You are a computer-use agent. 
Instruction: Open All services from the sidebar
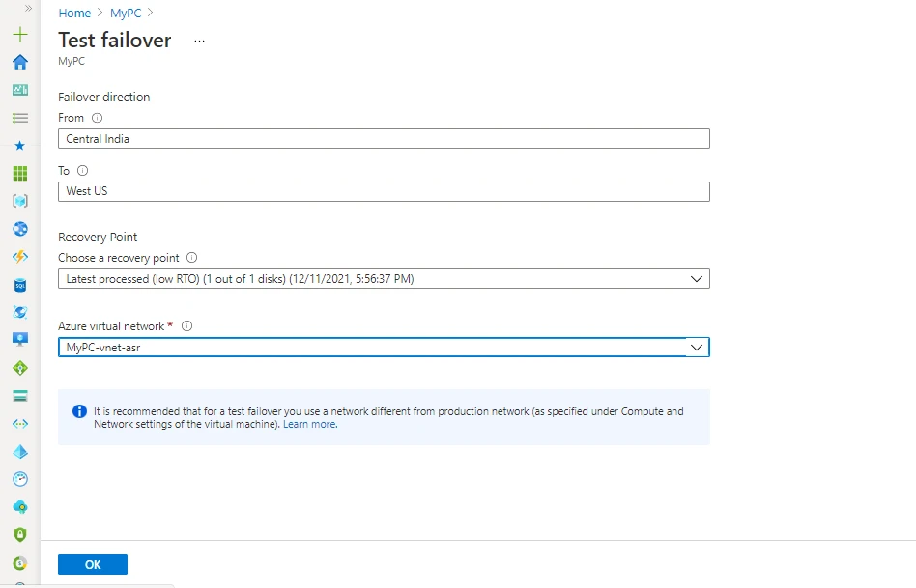click(x=19, y=118)
